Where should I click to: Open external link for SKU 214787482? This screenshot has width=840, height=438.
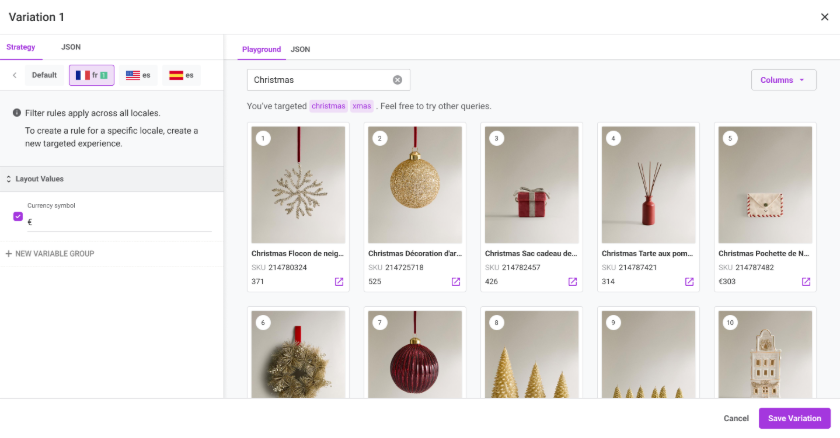coord(806,282)
